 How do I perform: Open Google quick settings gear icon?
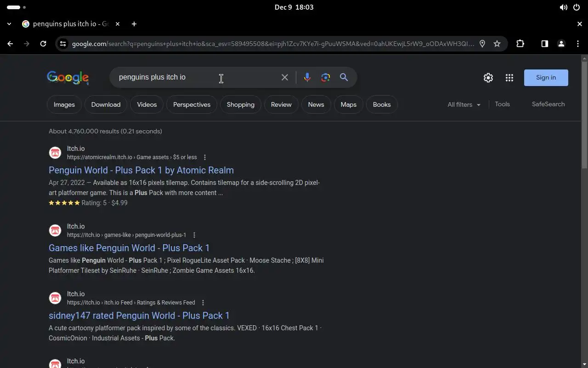coord(488,78)
